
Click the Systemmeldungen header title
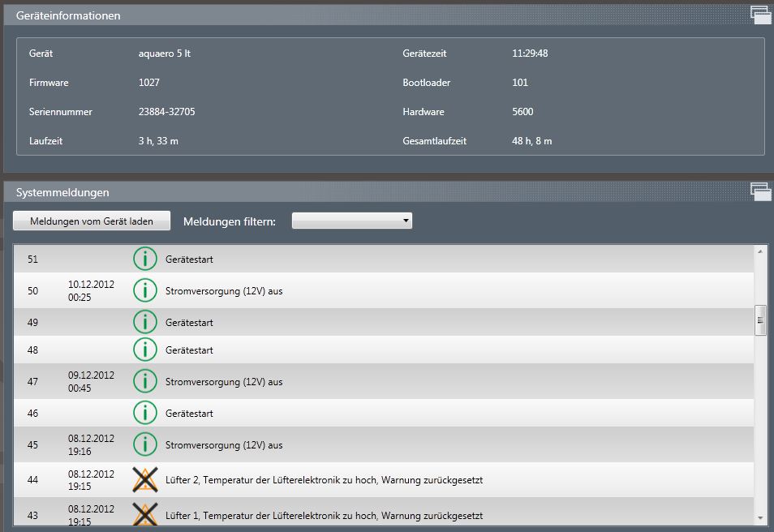click(62, 192)
